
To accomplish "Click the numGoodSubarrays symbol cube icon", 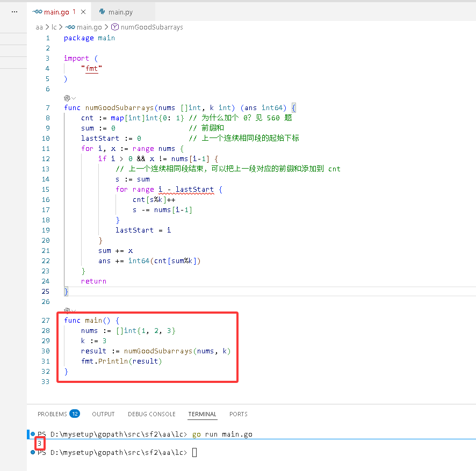I will pos(115,27).
